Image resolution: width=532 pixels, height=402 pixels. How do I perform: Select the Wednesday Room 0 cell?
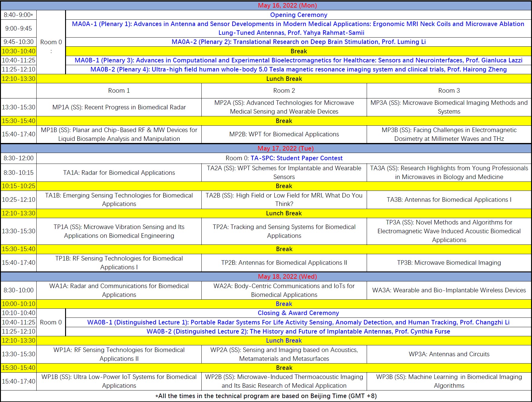51,322
